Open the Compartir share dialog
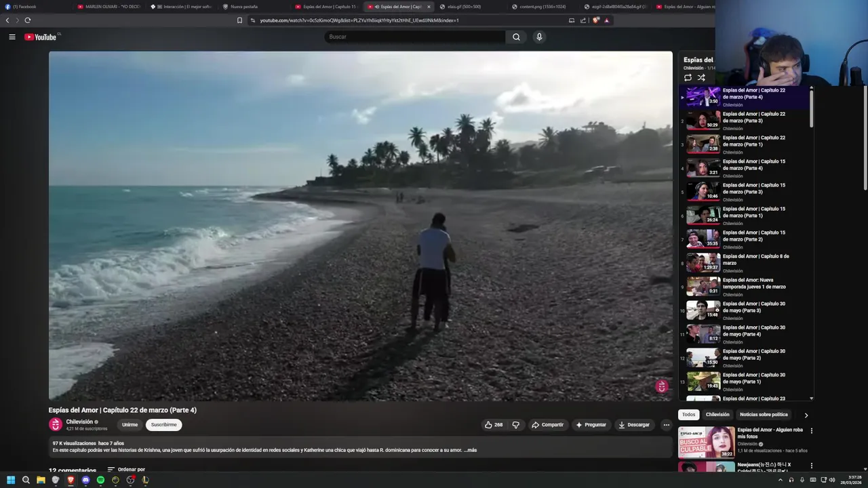 tap(547, 425)
